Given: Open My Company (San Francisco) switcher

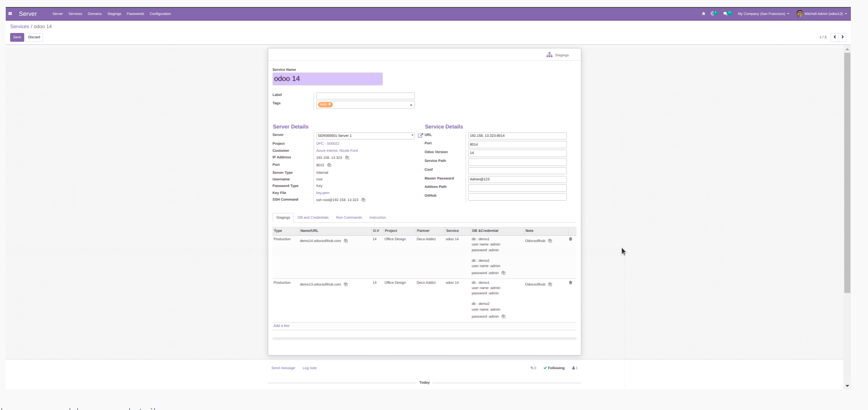Looking at the screenshot, I should [x=763, y=14].
